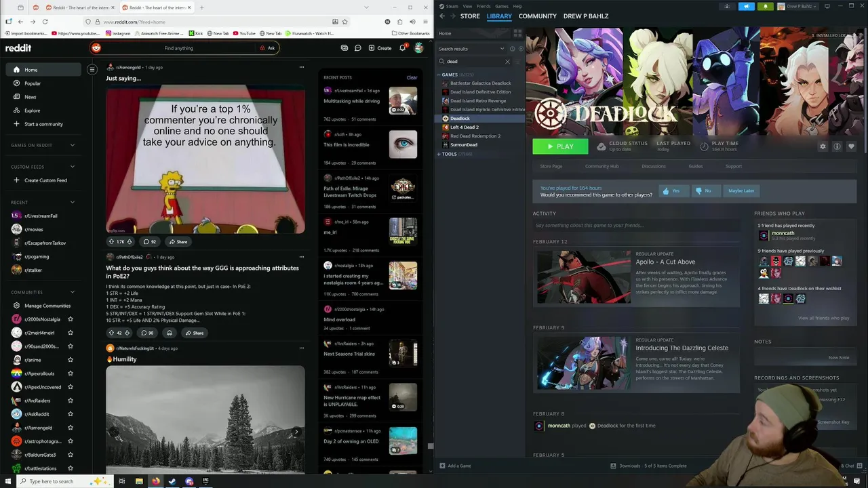Open Steam library advanced filters icon
The image size is (868, 488).
click(x=517, y=62)
